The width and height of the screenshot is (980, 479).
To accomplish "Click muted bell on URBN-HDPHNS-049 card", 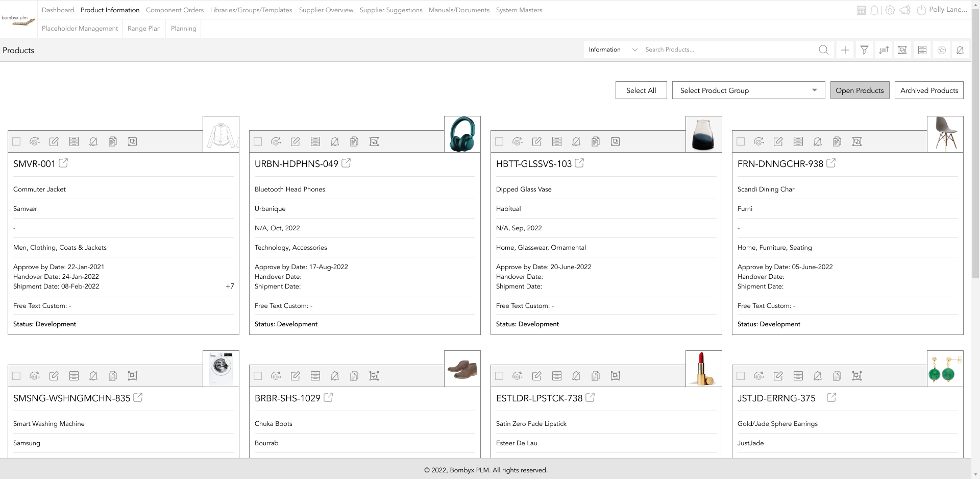I will 335,141.
